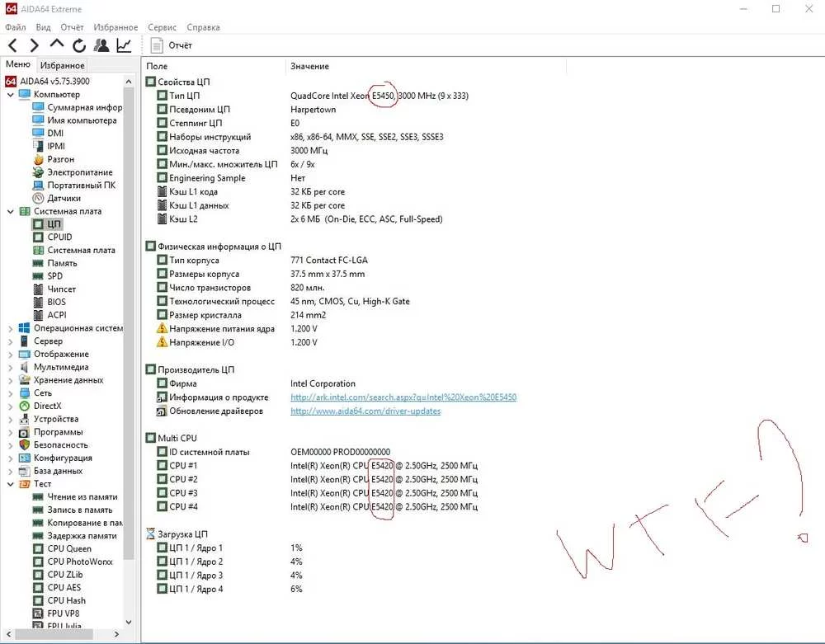825x644 pixels.
Task: Select the Запись в память benchmark
Action: [x=79, y=510]
